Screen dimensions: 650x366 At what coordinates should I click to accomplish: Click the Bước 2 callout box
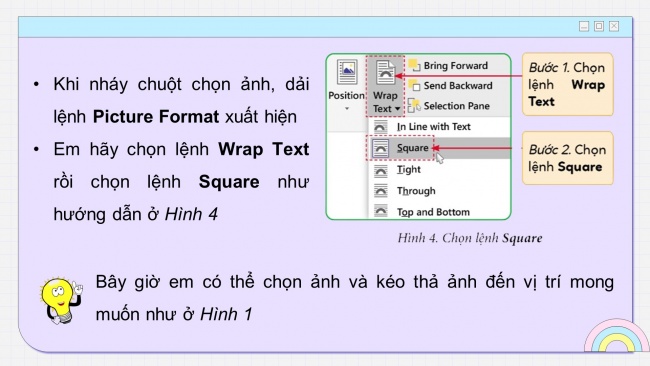click(x=568, y=158)
